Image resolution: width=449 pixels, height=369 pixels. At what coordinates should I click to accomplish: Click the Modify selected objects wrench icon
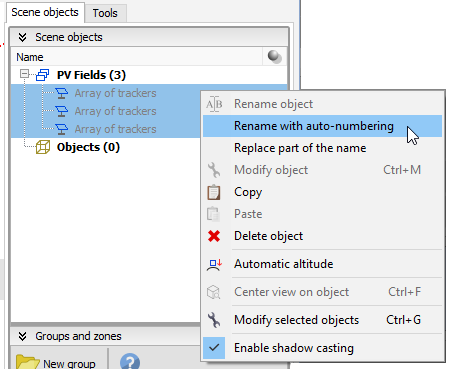[x=214, y=320]
